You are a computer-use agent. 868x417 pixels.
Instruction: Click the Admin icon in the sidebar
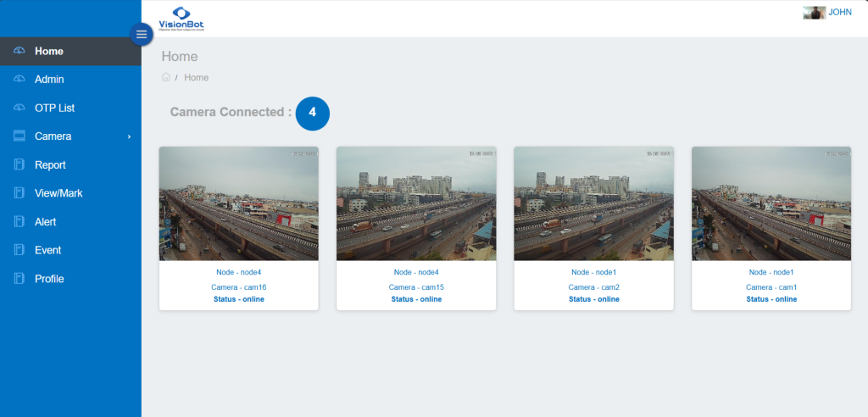click(x=19, y=80)
